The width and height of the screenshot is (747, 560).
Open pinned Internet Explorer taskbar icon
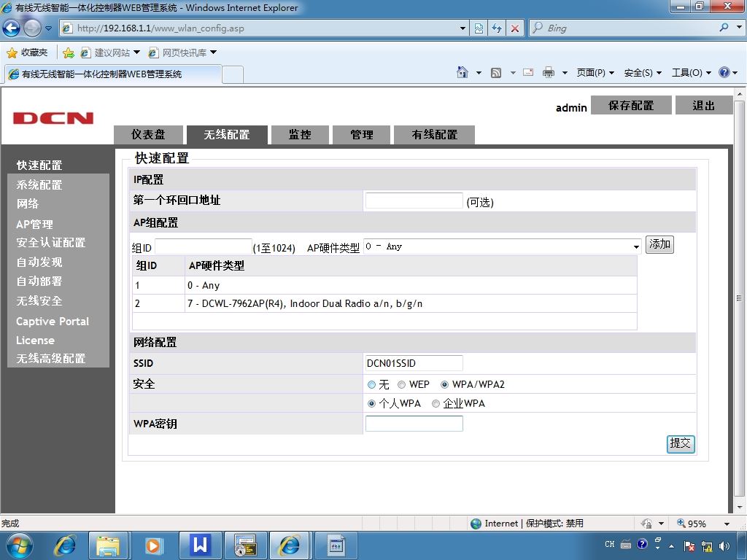[65, 545]
